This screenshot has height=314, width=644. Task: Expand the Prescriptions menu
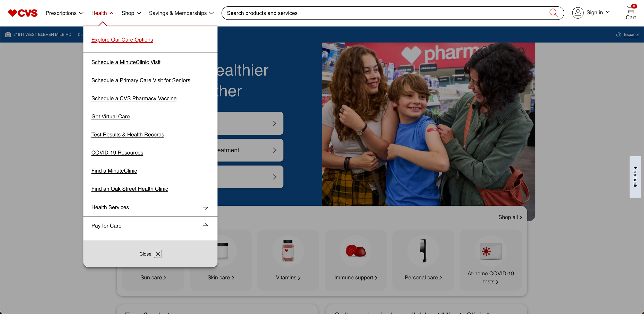click(64, 13)
